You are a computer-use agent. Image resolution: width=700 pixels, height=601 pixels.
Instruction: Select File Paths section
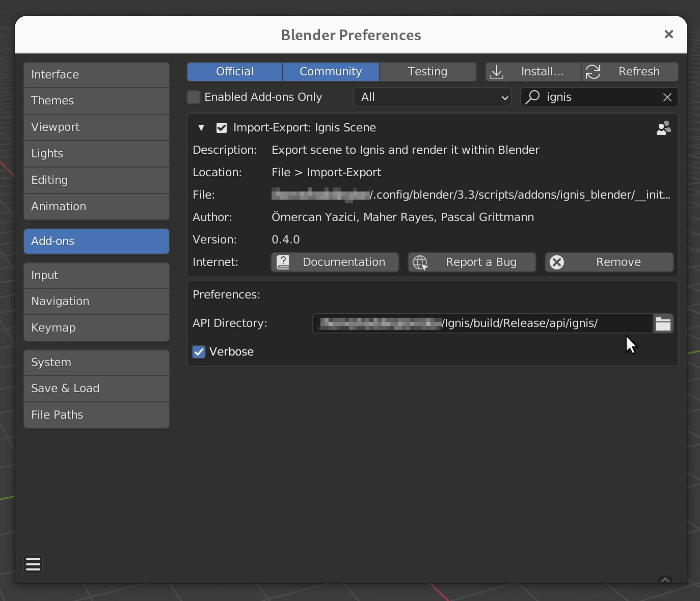pos(96,415)
